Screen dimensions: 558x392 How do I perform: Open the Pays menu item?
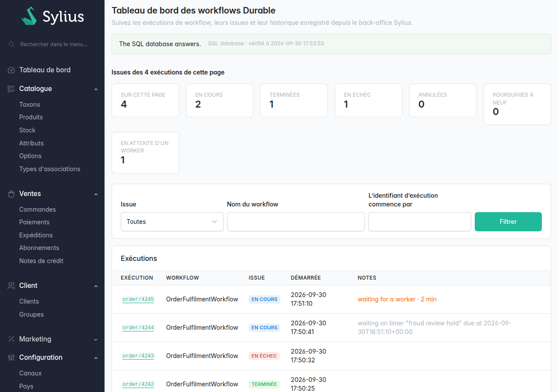coord(26,386)
